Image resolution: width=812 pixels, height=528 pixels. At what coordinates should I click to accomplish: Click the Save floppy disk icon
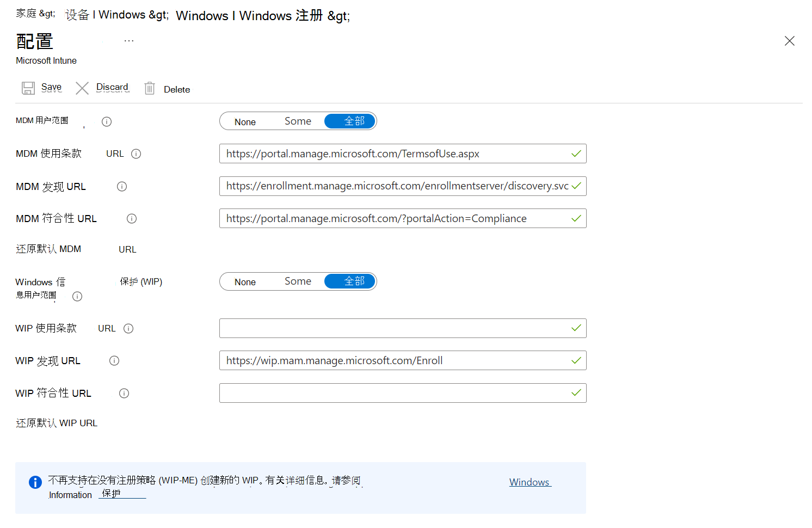(x=28, y=88)
